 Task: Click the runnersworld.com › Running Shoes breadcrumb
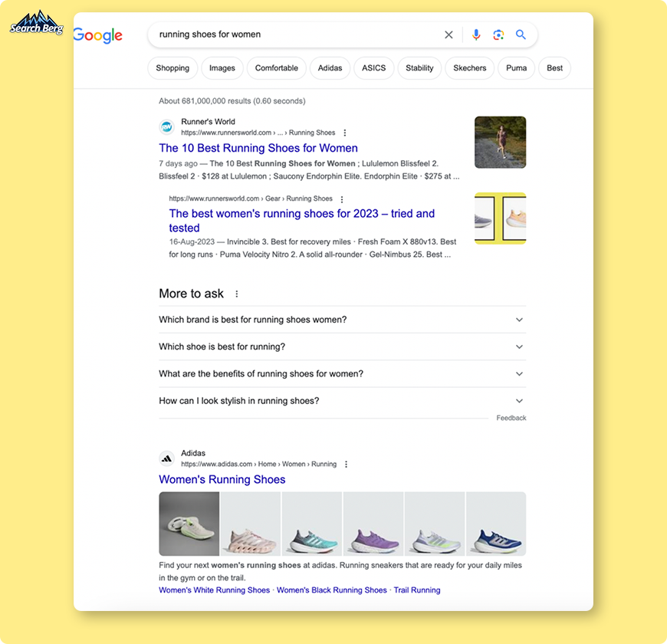258,133
